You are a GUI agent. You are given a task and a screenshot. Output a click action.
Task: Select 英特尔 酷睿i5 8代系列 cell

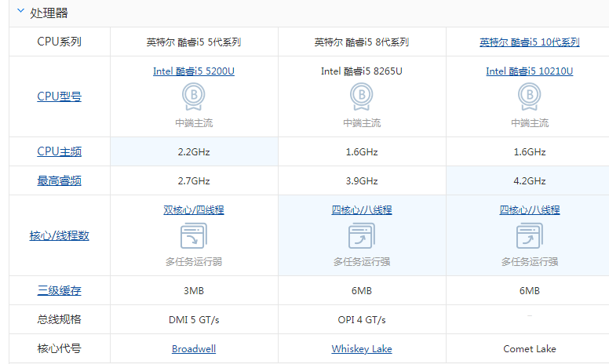coord(362,42)
